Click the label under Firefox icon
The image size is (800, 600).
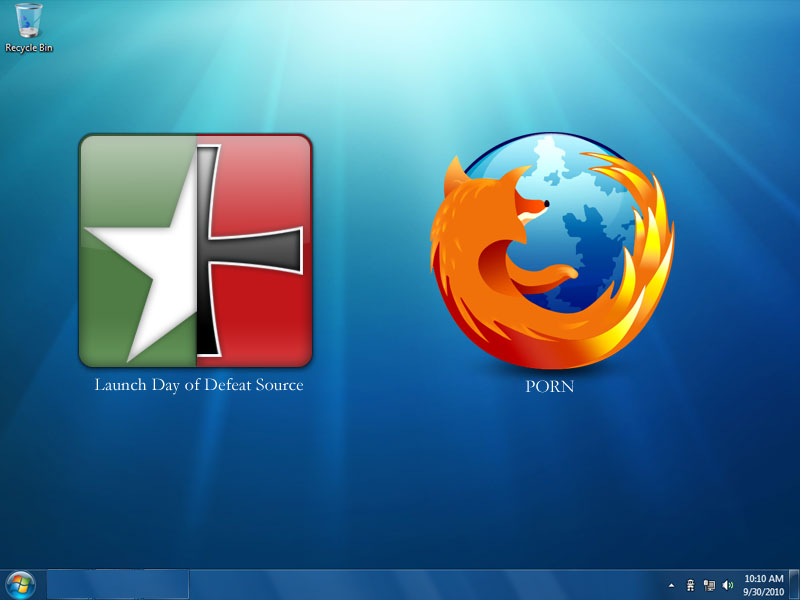(x=549, y=386)
